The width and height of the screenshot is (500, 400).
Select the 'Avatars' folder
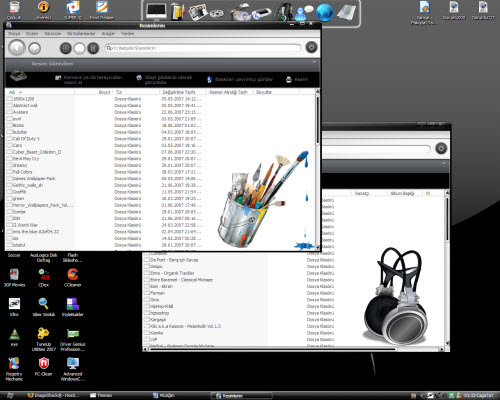pyautogui.click(x=17, y=112)
